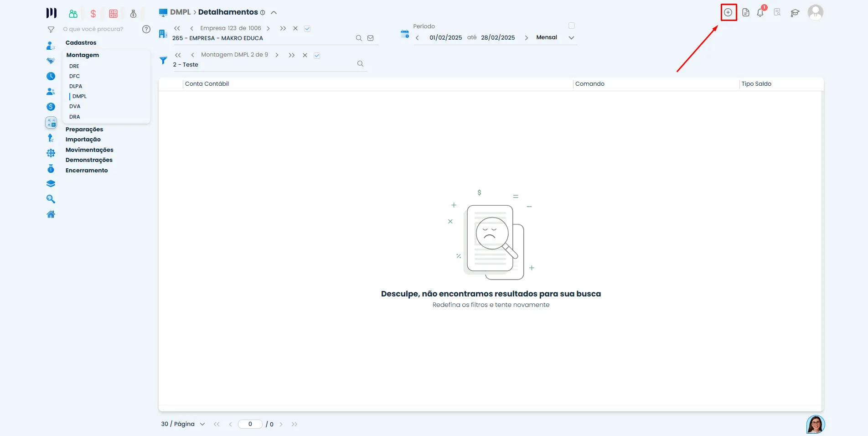The width and height of the screenshot is (868, 436).
Task: Open the user profile avatar
Action: point(816,12)
